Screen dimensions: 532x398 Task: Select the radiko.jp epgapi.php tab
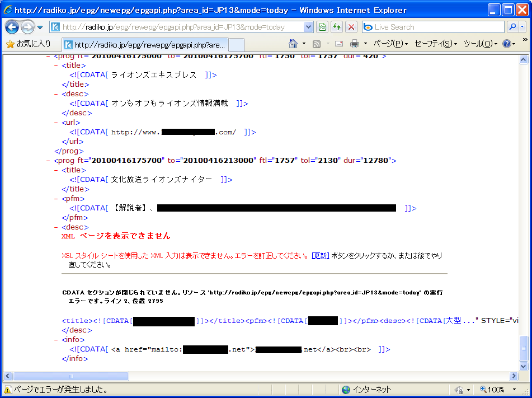pyautogui.click(x=145, y=45)
